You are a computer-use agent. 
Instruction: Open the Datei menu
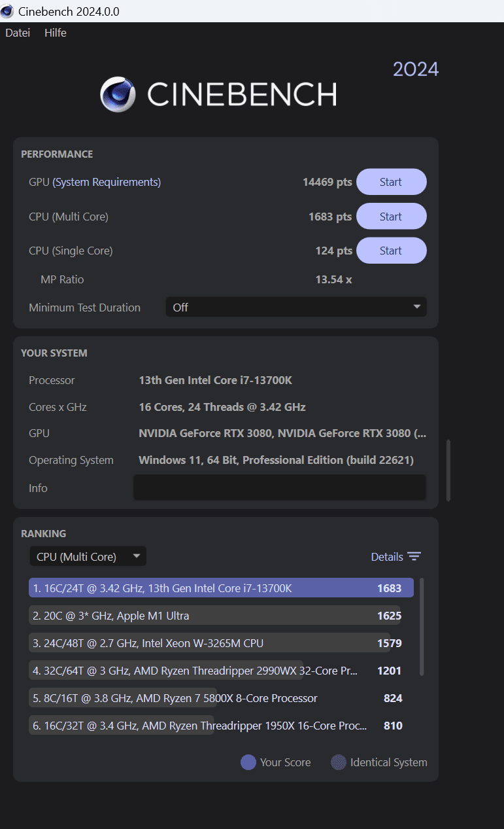[x=18, y=33]
